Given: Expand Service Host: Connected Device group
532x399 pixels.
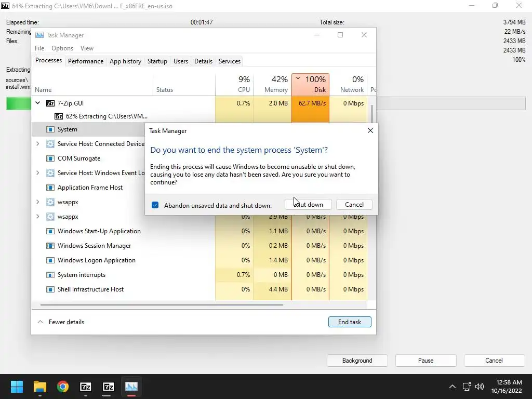Looking at the screenshot, I should coord(37,144).
